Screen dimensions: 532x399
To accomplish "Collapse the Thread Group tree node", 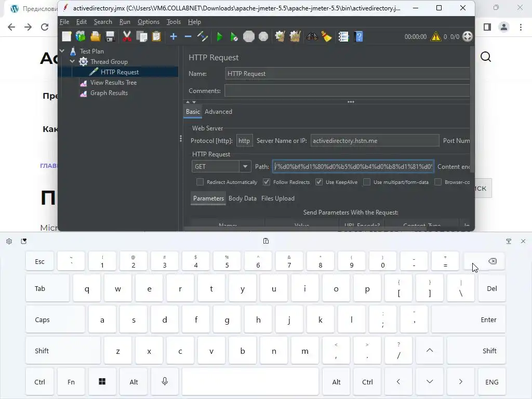I will click(72, 61).
